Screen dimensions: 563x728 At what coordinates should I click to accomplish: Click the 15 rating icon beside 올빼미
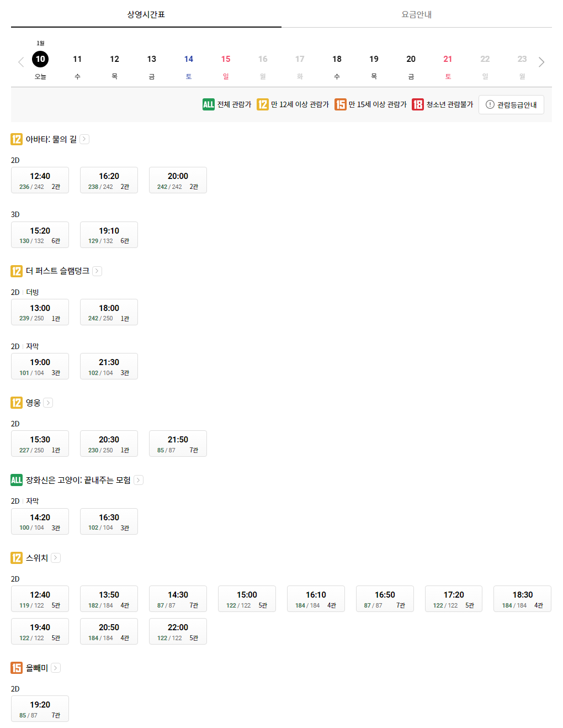click(17, 668)
